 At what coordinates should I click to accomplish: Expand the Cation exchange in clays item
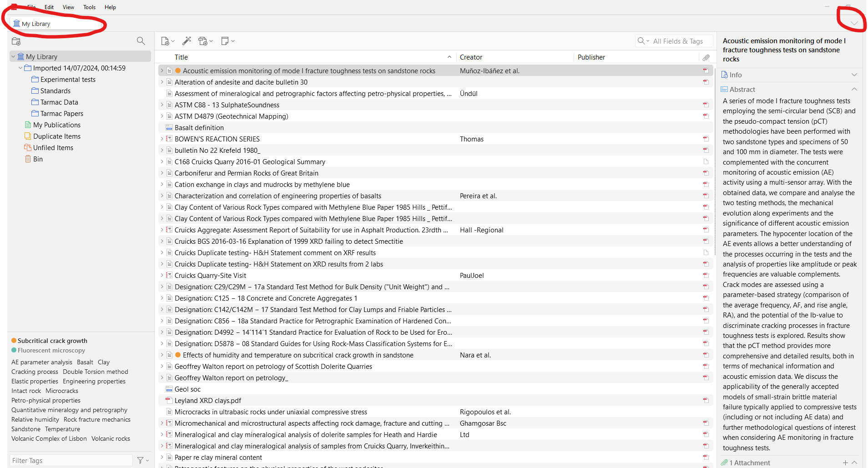(x=162, y=185)
